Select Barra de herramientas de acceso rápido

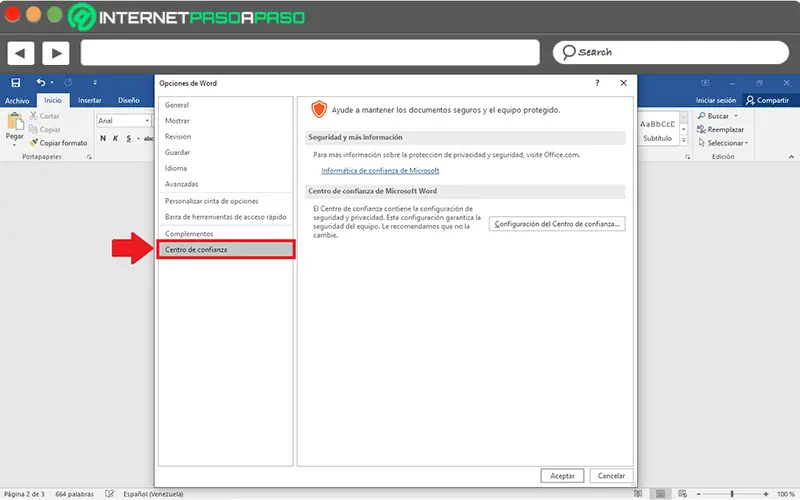tap(226, 217)
